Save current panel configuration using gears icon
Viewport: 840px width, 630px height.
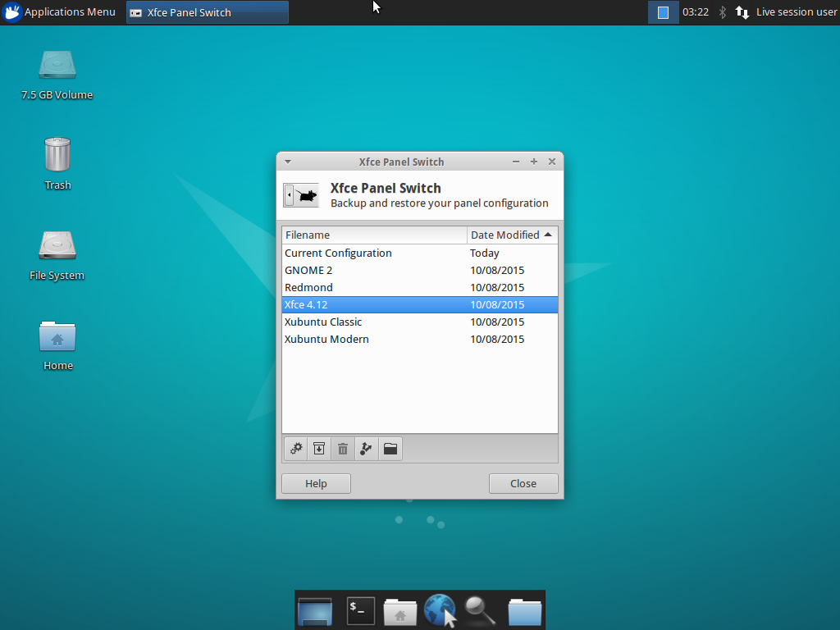[295, 449]
